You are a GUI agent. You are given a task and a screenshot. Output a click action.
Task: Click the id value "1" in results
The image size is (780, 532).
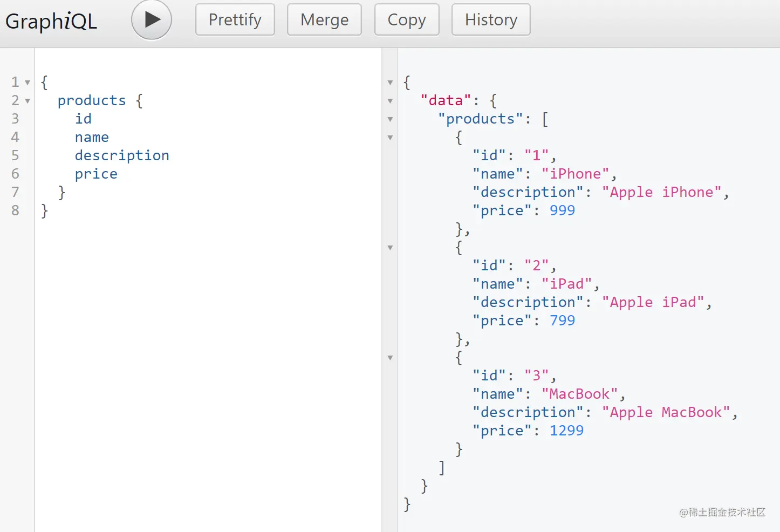click(x=537, y=155)
